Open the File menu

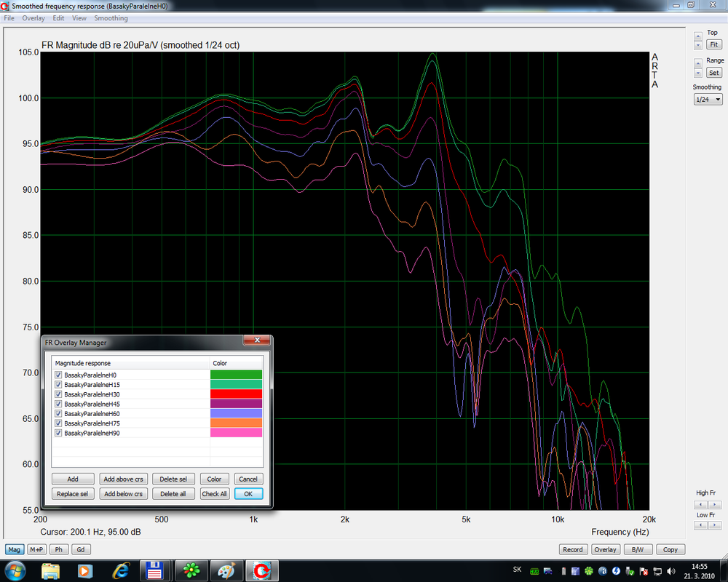click(x=9, y=18)
